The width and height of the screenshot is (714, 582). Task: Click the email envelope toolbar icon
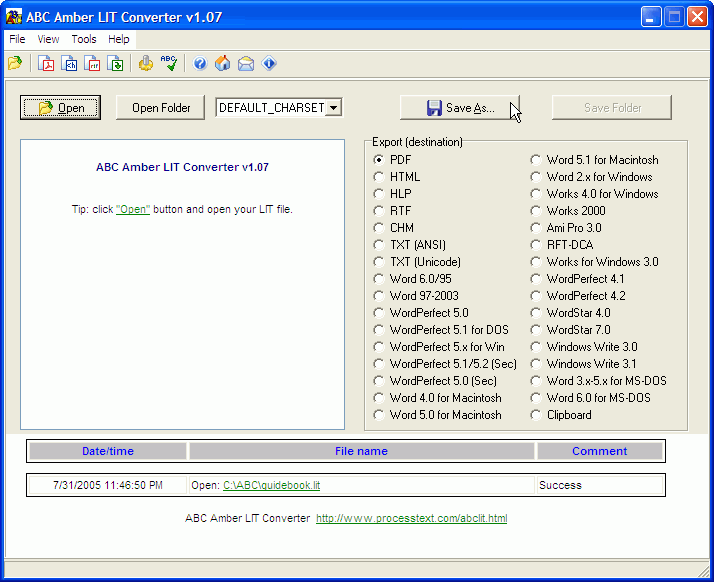(246, 64)
